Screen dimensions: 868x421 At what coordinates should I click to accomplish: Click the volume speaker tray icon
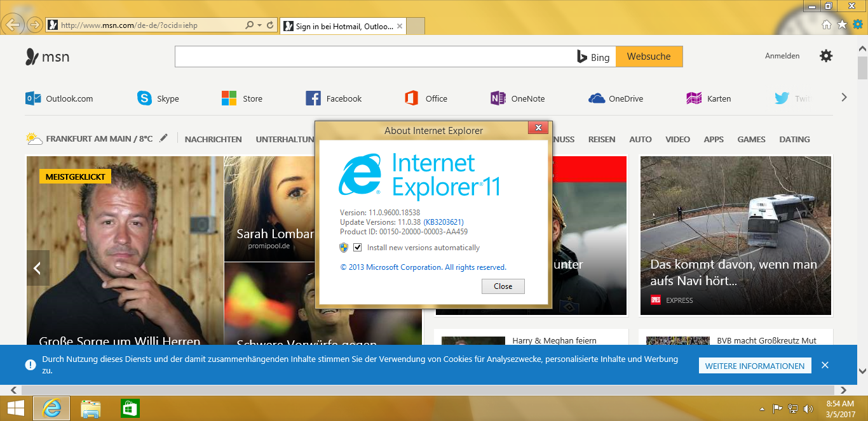808,409
